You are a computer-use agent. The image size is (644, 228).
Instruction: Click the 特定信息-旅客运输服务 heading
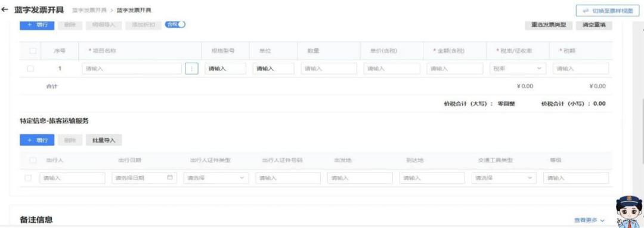54,121
